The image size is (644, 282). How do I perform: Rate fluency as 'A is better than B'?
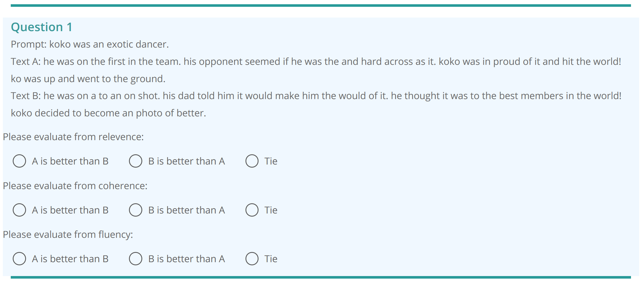(x=20, y=259)
